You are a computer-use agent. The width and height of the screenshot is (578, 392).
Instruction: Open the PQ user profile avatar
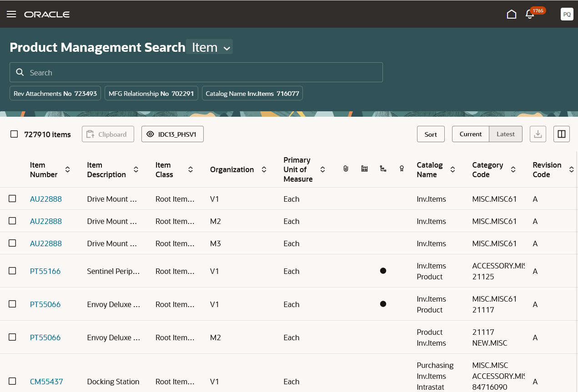pos(567,14)
